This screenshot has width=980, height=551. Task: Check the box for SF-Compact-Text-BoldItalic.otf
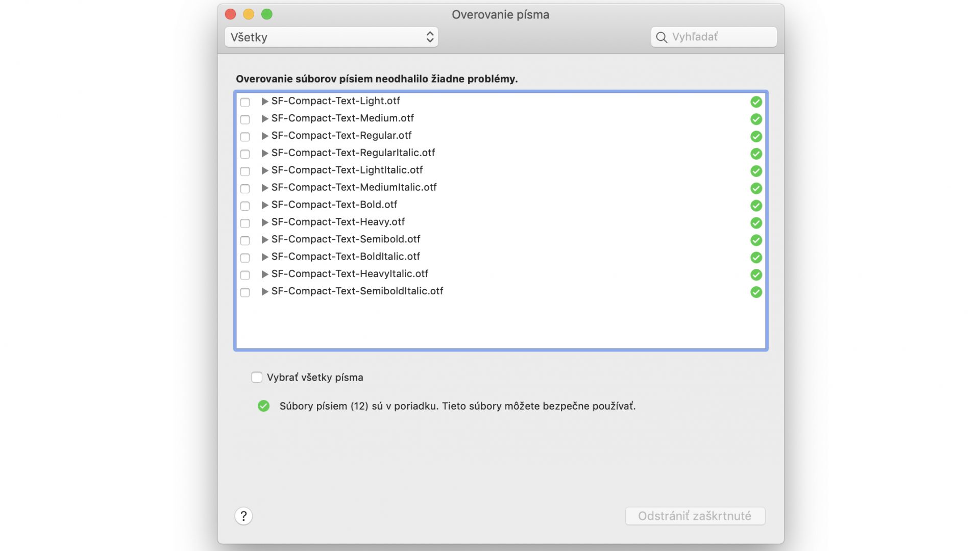[x=245, y=258]
